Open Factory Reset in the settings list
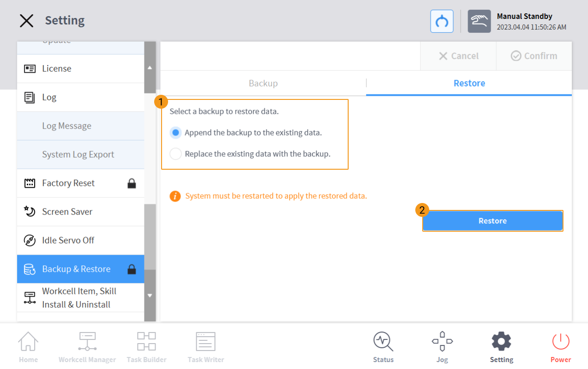 tap(81, 183)
